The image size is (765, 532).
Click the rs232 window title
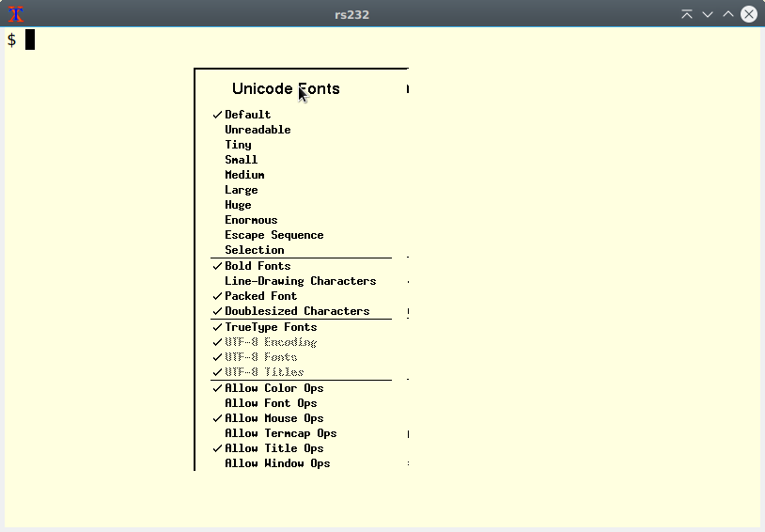(351, 15)
